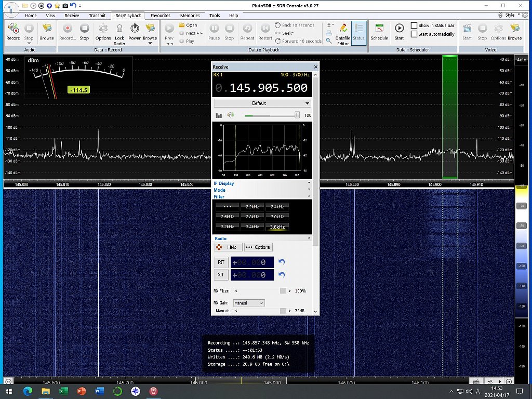
Task: Open the Default profile dropdown
Action: [262, 103]
